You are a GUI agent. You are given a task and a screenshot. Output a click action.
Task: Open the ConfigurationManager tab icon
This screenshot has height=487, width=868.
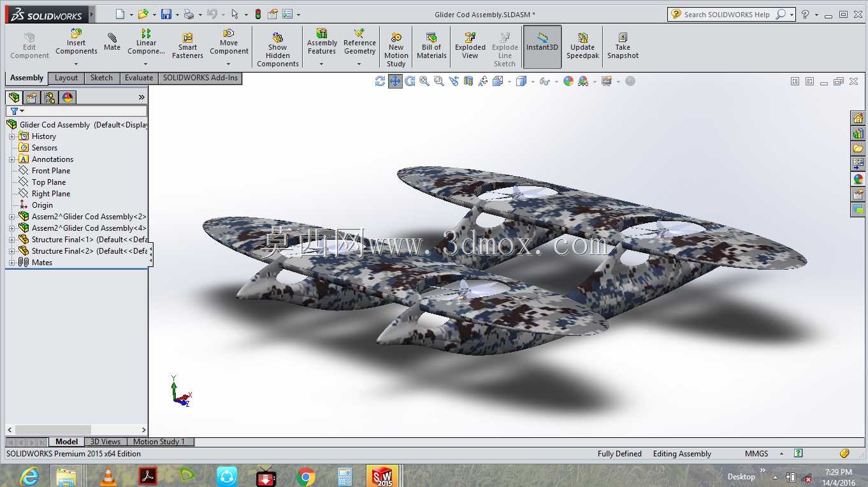coord(50,98)
